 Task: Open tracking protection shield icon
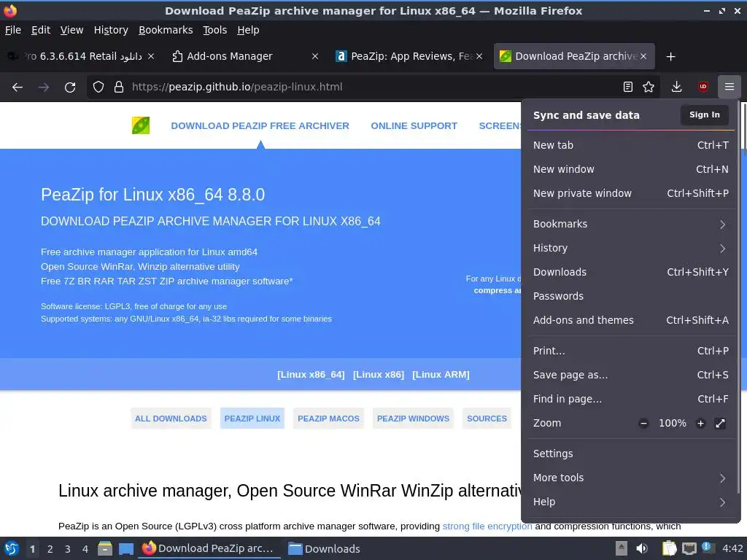(x=98, y=87)
